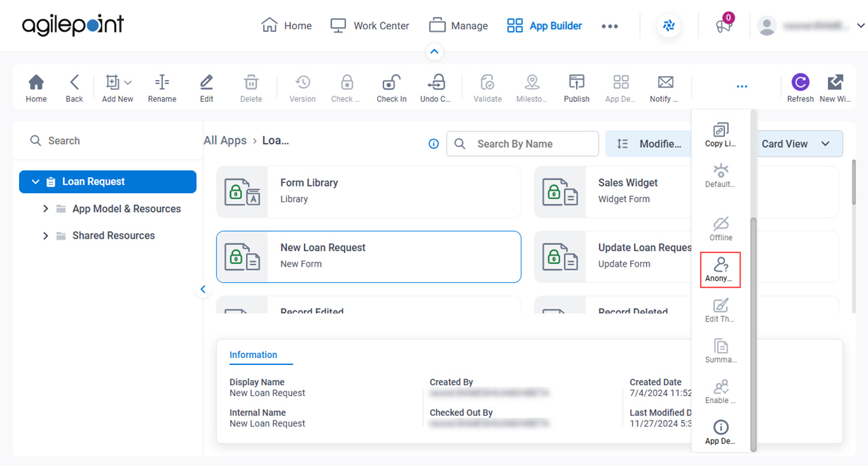Screen dimensions: 868x466
Task: Select Default option in overflow menu
Action: (x=720, y=176)
